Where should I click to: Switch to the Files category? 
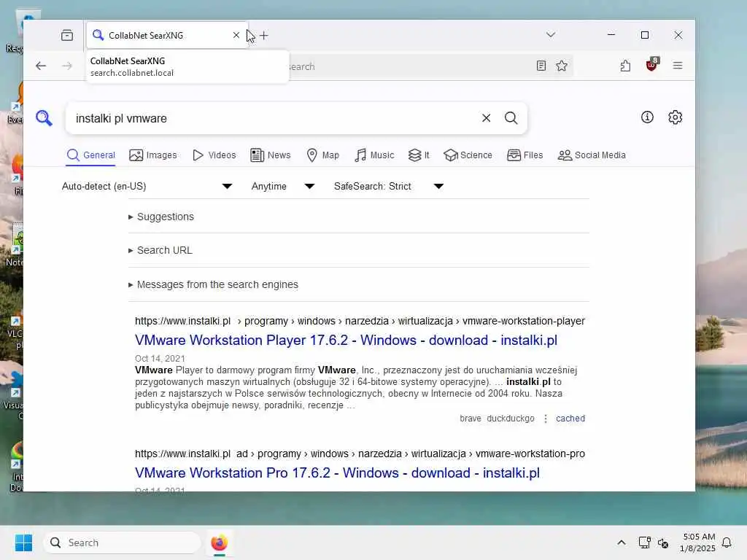tap(525, 155)
